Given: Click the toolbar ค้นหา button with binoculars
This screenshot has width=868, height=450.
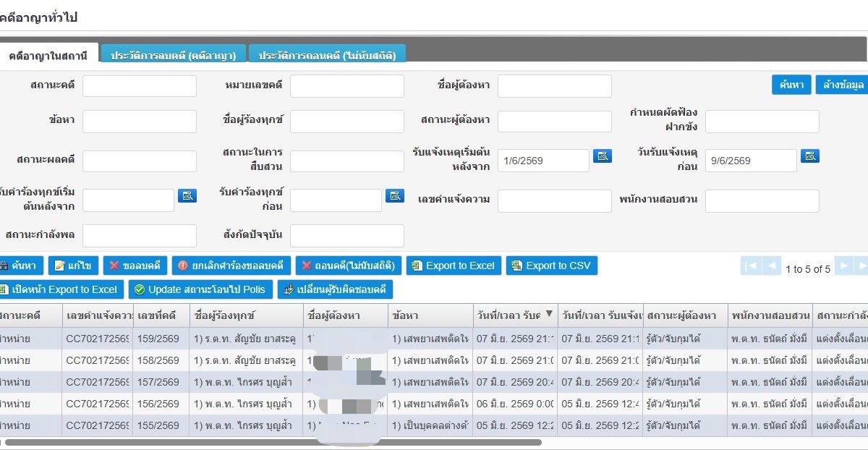Looking at the screenshot, I should [21, 266].
